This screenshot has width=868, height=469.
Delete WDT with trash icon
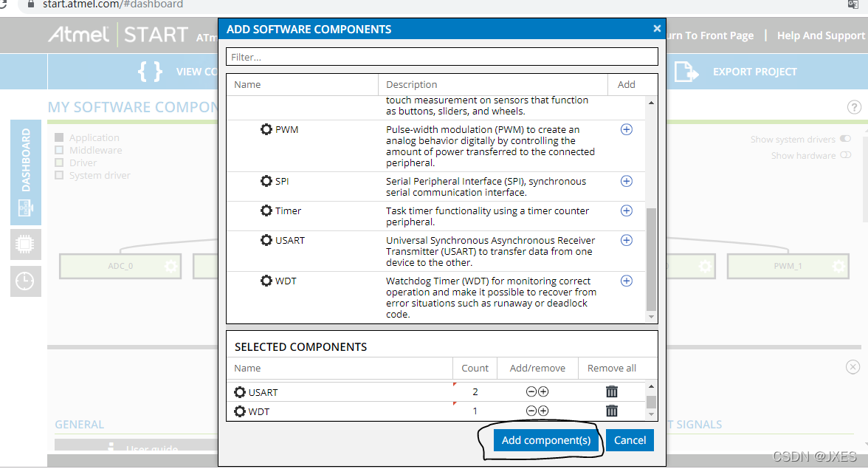coord(612,411)
